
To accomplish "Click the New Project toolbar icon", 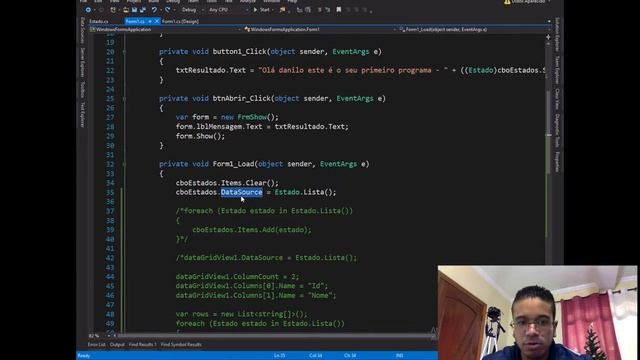I will (x=113, y=10).
